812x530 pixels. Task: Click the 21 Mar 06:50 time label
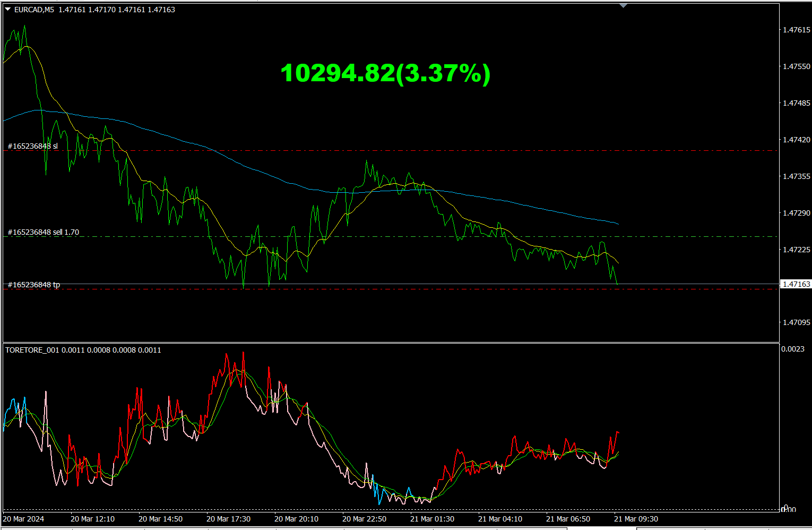pyautogui.click(x=568, y=519)
